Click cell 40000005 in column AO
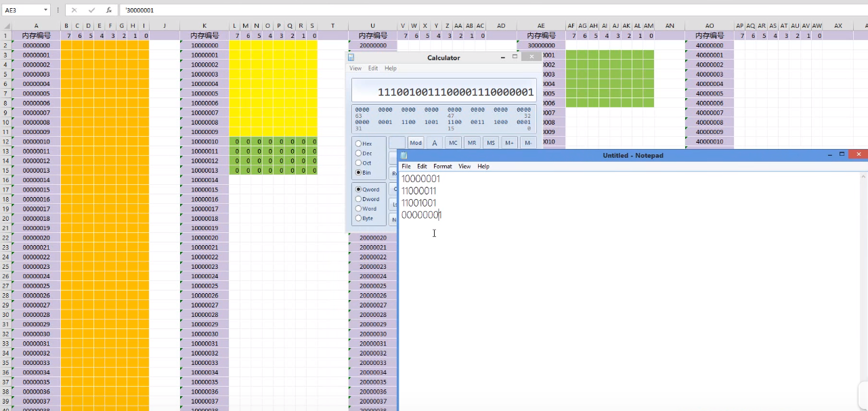 tap(710, 93)
